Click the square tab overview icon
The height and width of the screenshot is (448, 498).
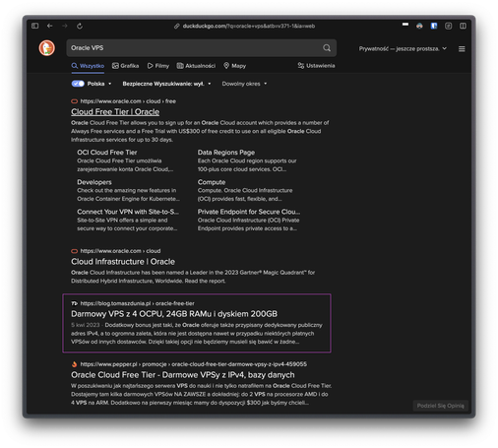[x=449, y=26]
